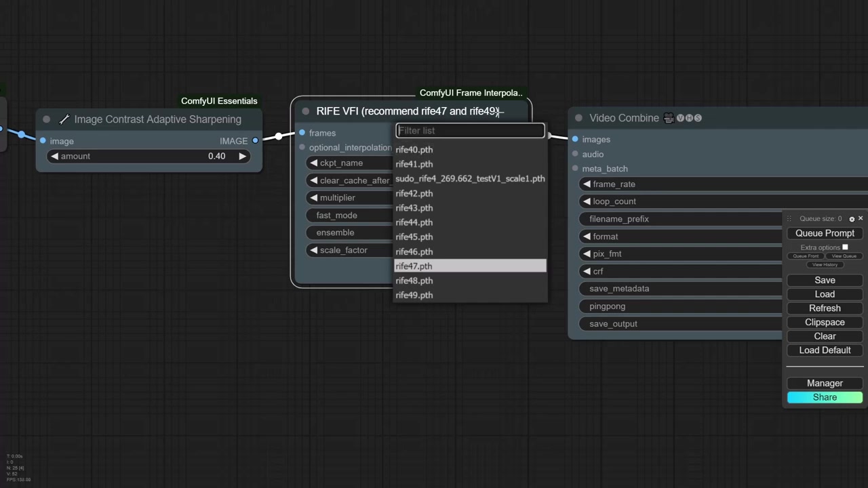Toggle the pingpong widget

tap(681, 306)
